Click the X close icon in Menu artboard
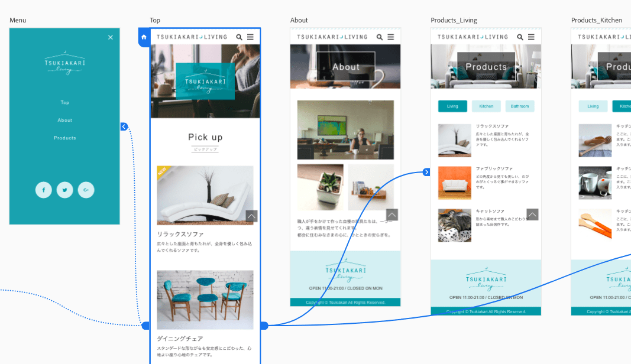 tap(111, 37)
